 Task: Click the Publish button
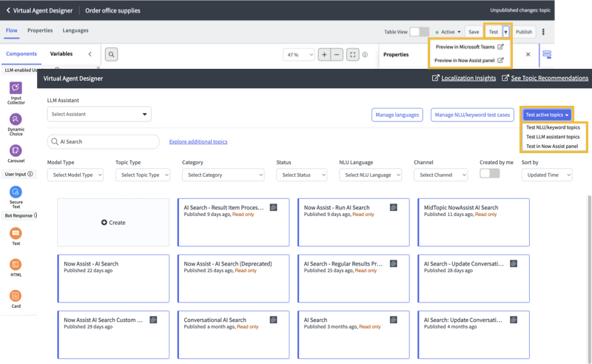coord(524,32)
